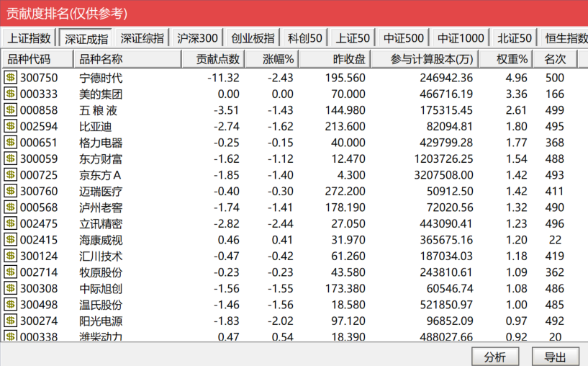This screenshot has width=588, height=366.
Task: Click the share capital value 3207508.00
Action: pos(443,175)
